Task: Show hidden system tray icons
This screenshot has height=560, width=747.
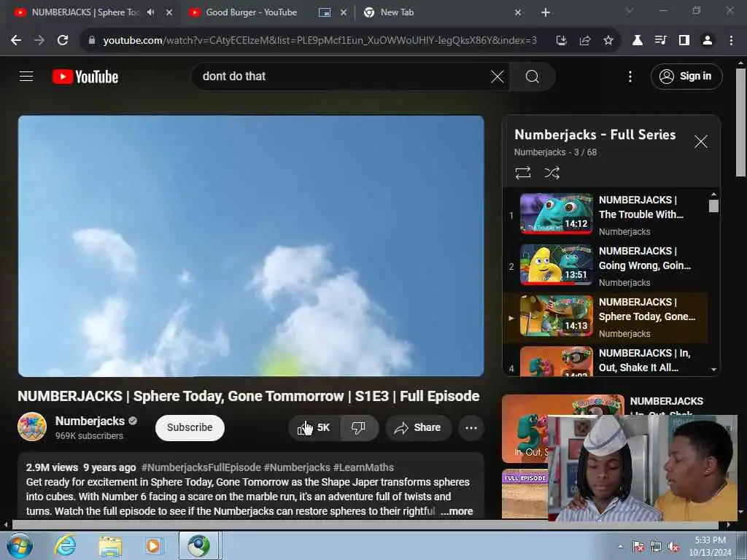Action: 620,546
